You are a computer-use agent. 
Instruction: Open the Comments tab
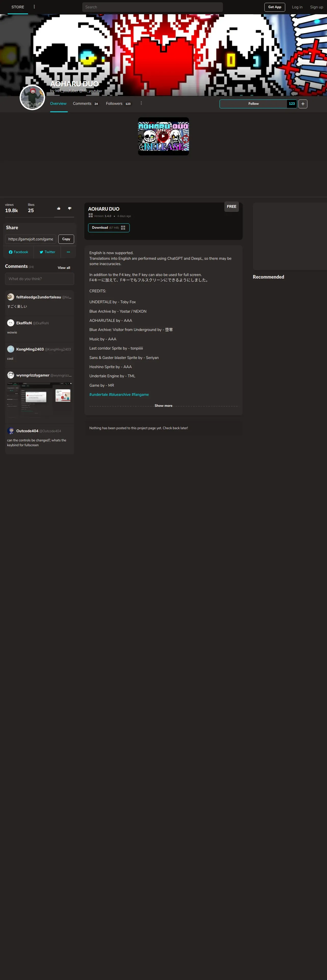[86, 104]
